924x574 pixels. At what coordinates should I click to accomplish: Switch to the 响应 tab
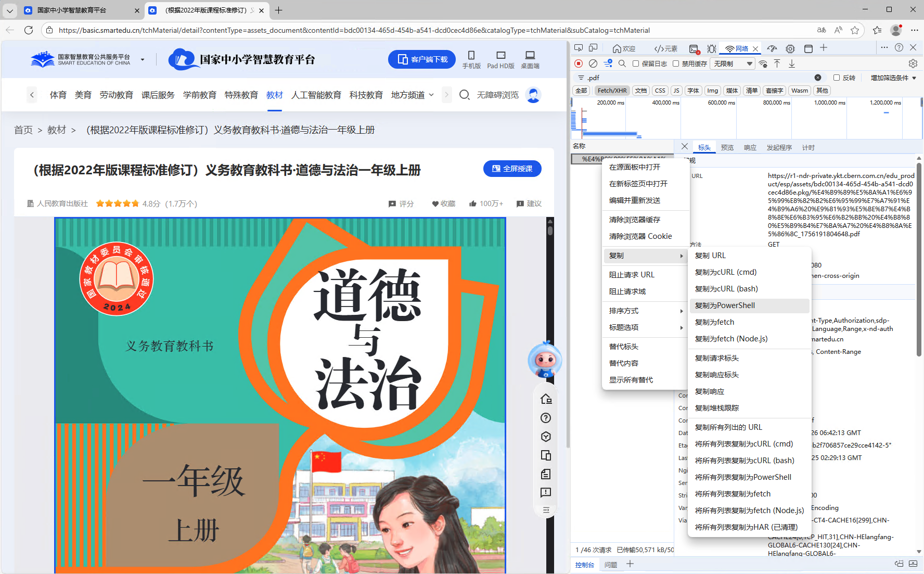(x=750, y=148)
